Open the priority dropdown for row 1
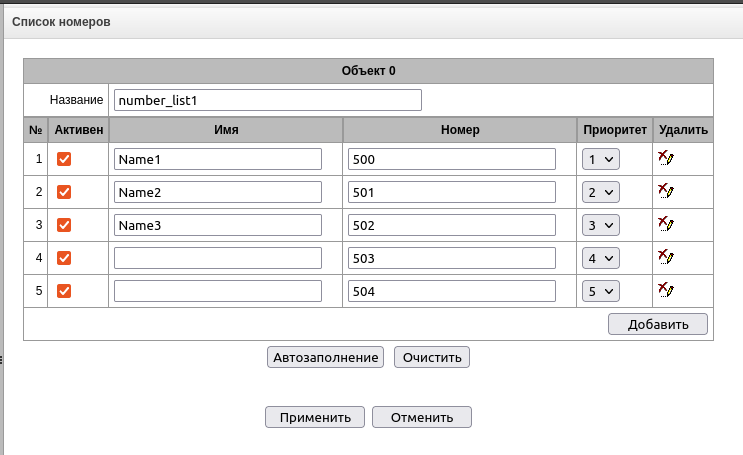This screenshot has width=743, height=455. pos(601,159)
